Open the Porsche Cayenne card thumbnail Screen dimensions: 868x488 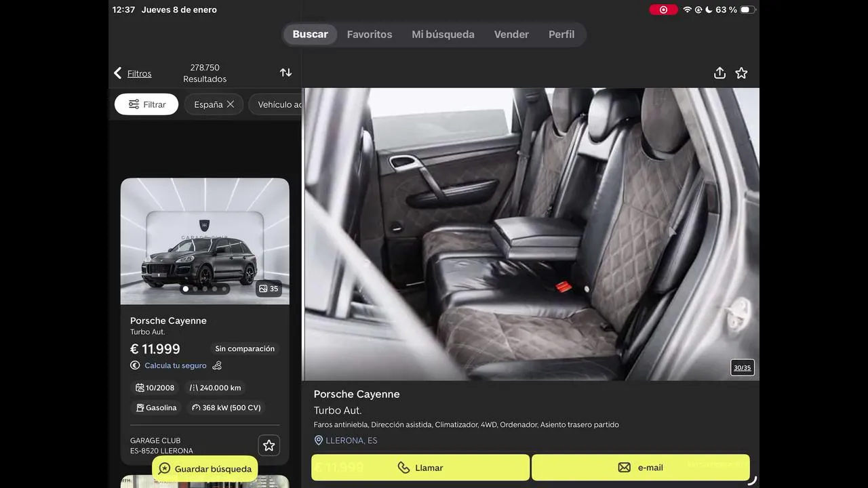pos(205,241)
